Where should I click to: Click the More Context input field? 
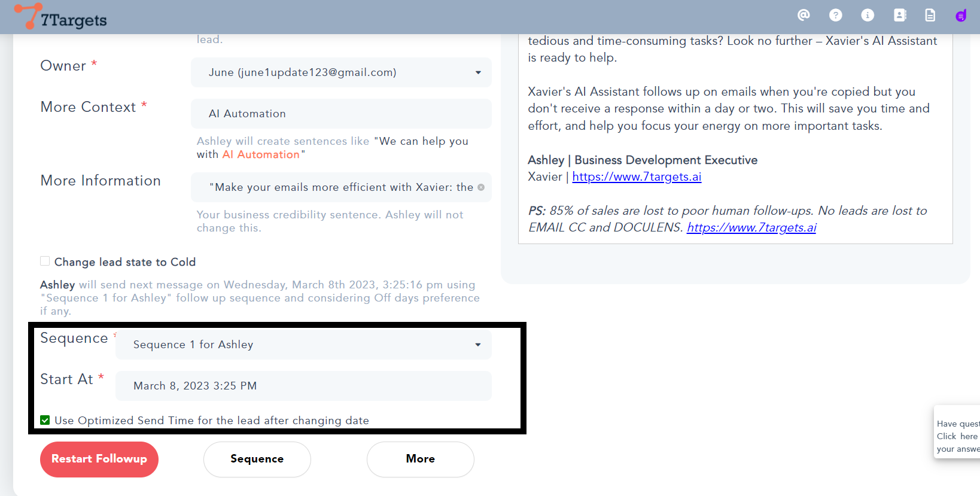[341, 114]
